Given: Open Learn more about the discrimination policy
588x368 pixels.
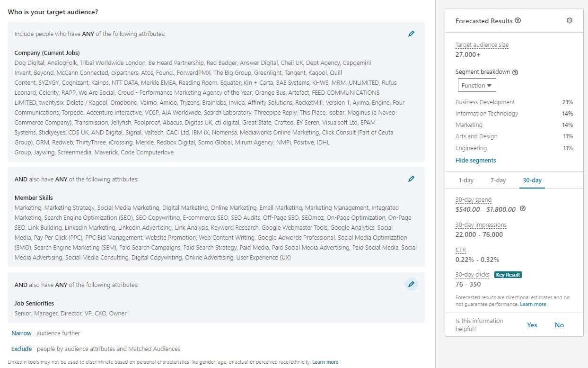Looking at the screenshot, I should click(325, 362).
